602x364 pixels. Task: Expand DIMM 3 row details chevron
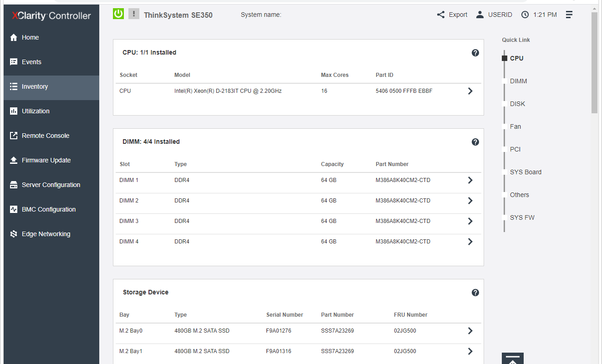(470, 221)
